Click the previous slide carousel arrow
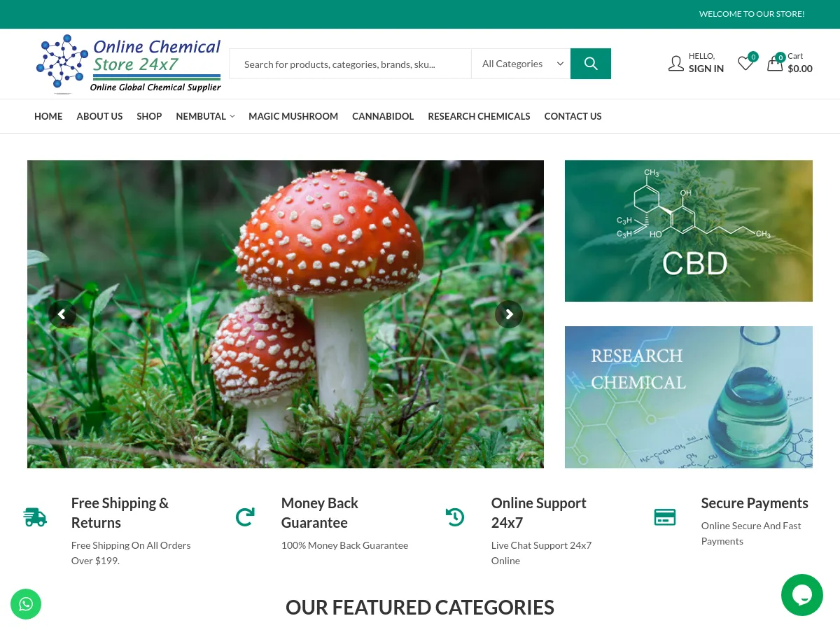This screenshot has width=840, height=630. click(x=62, y=314)
